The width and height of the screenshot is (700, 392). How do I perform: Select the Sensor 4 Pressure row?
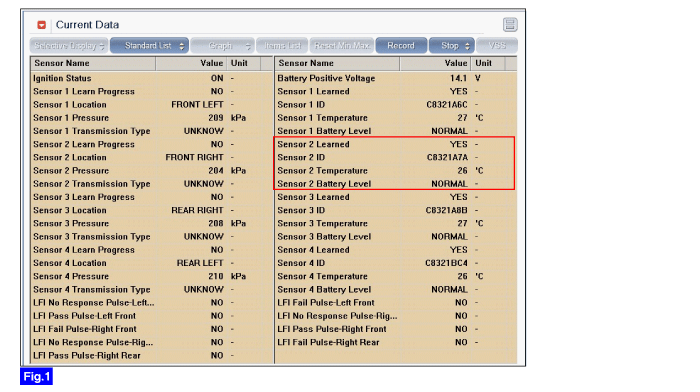pyautogui.click(x=152, y=276)
